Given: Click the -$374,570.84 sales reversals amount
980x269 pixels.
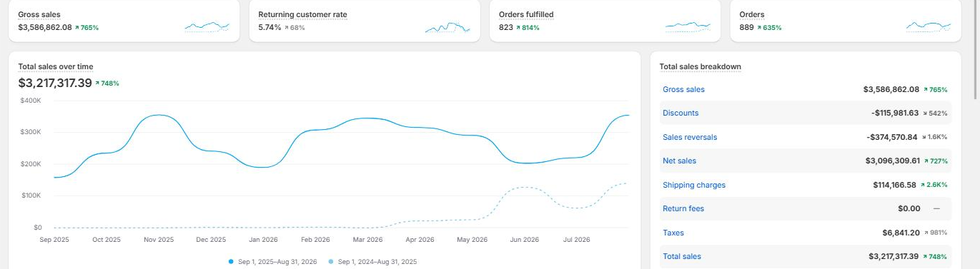Looking at the screenshot, I should click(892, 137).
